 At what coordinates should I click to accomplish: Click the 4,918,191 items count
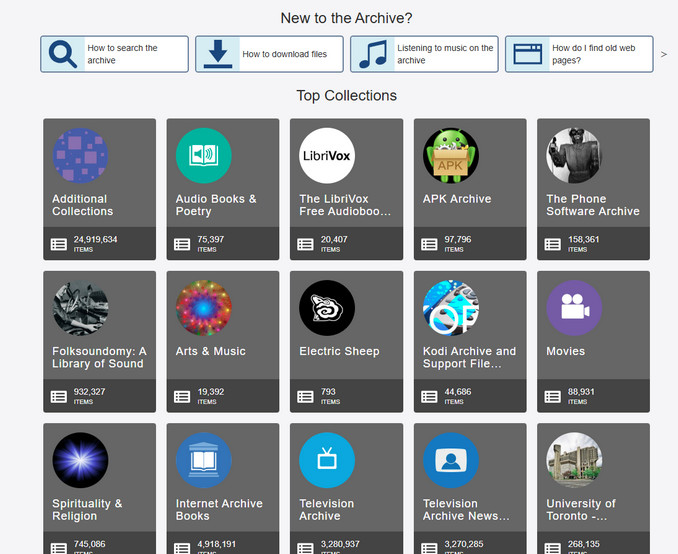217,544
